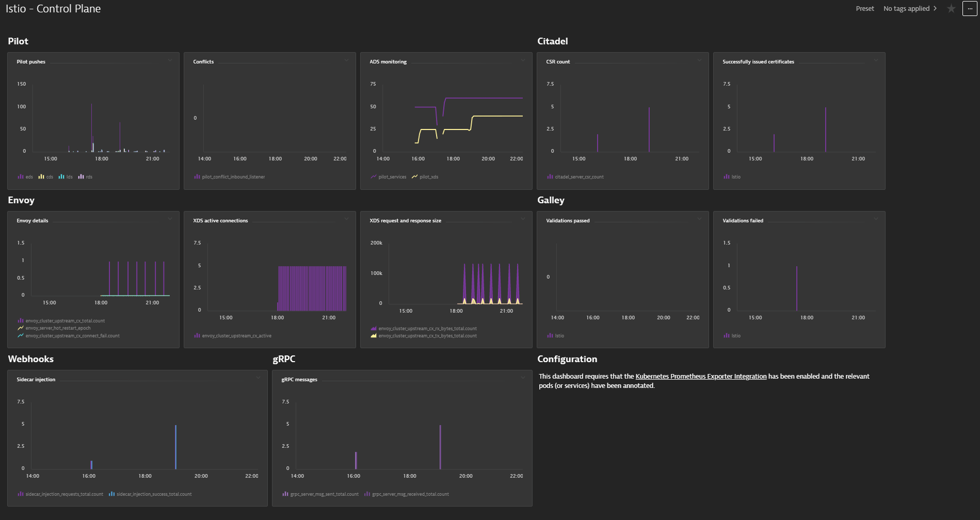Select the Sidecar injection tile title
The height and width of the screenshot is (520, 980).
[36, 380]
